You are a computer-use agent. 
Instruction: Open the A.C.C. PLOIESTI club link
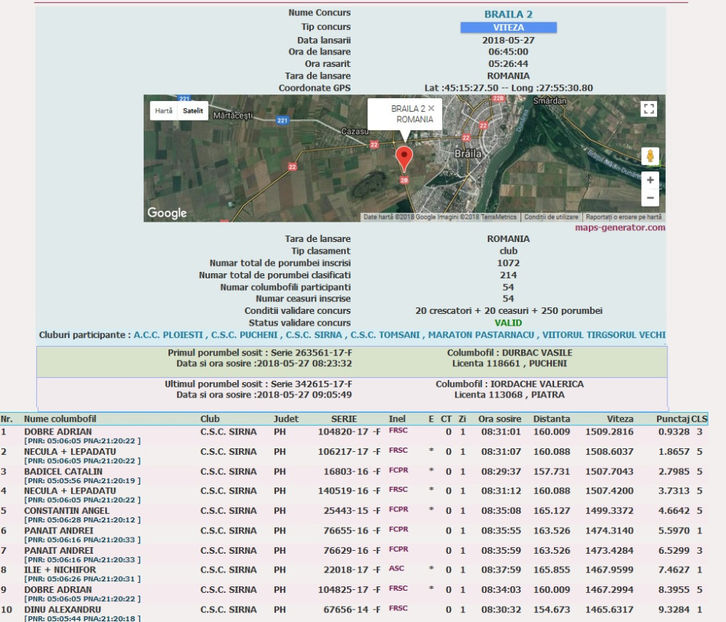click(170, 335)
